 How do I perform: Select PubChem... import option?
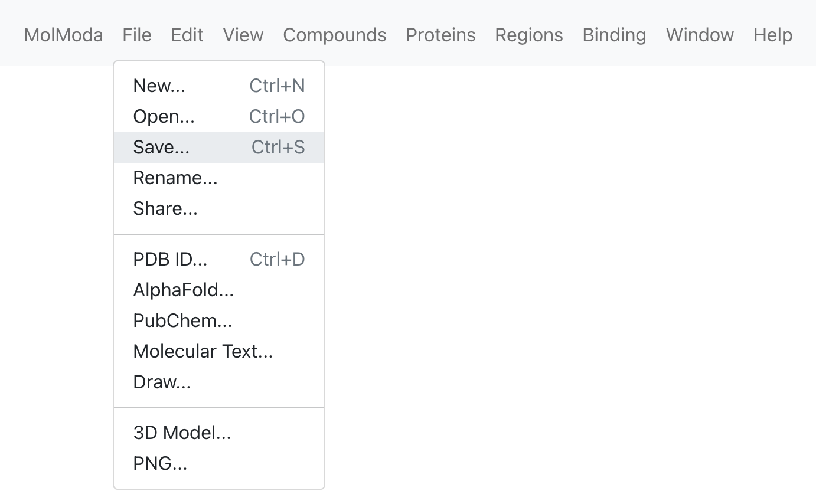pyautogui.click(x=219, y=321)
